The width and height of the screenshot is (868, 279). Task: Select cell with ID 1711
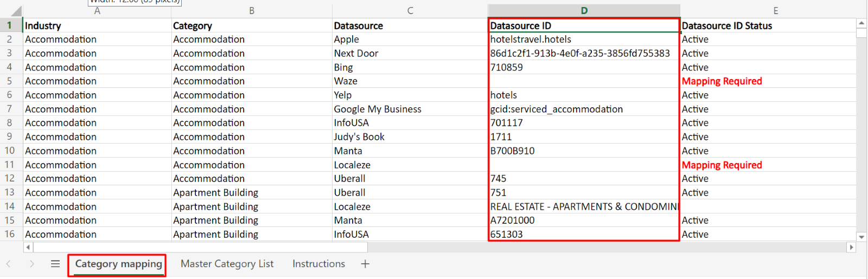point(584,137)
